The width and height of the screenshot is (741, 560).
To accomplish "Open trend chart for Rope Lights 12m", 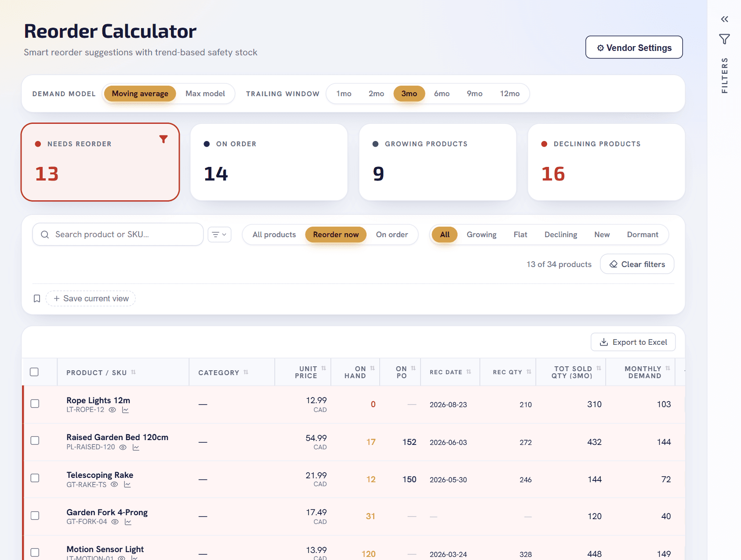I will (x=125, y=410).
